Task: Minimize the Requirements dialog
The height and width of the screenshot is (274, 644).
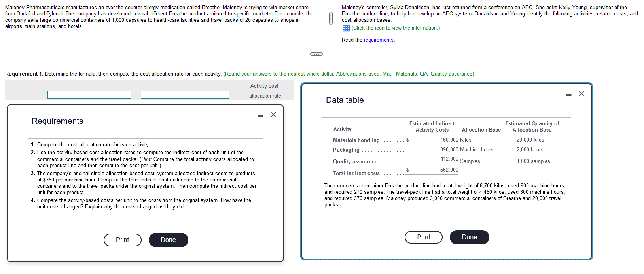Action: (x=260, y=115)
